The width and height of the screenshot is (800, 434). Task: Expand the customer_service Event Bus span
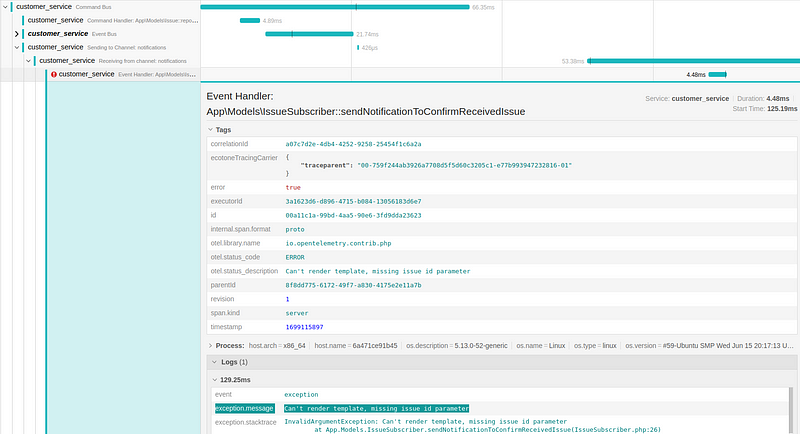tap(17, 34)
